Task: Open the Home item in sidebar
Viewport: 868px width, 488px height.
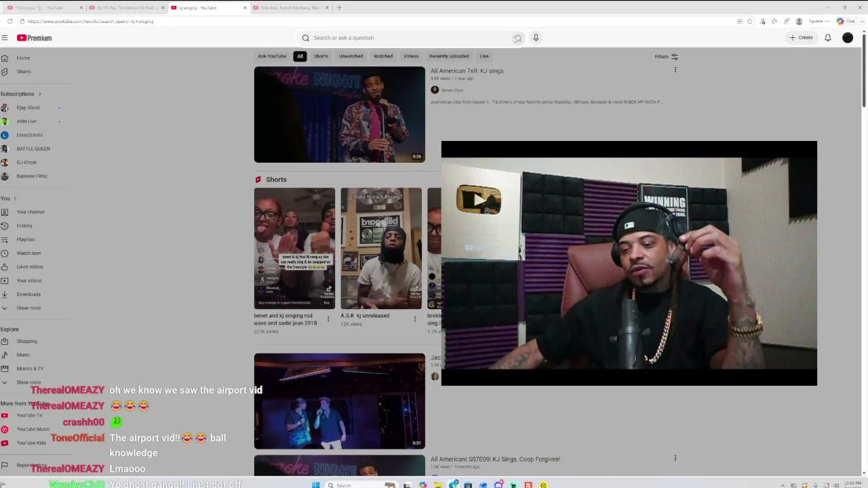Action: point(23,58)
